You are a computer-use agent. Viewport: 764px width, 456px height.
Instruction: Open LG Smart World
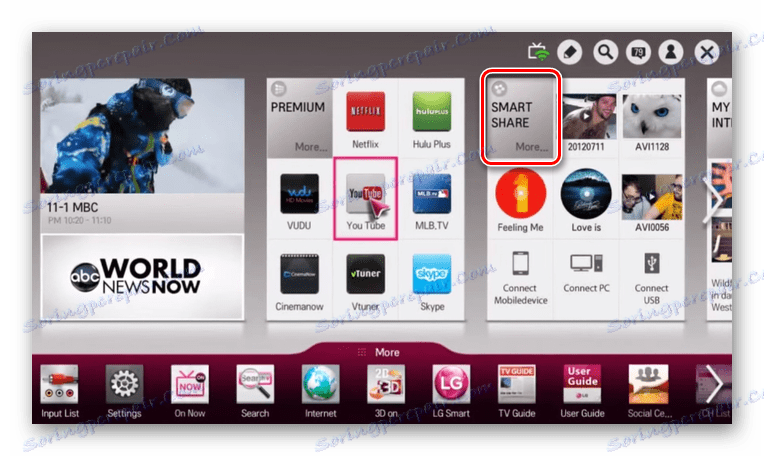point(451,391)
